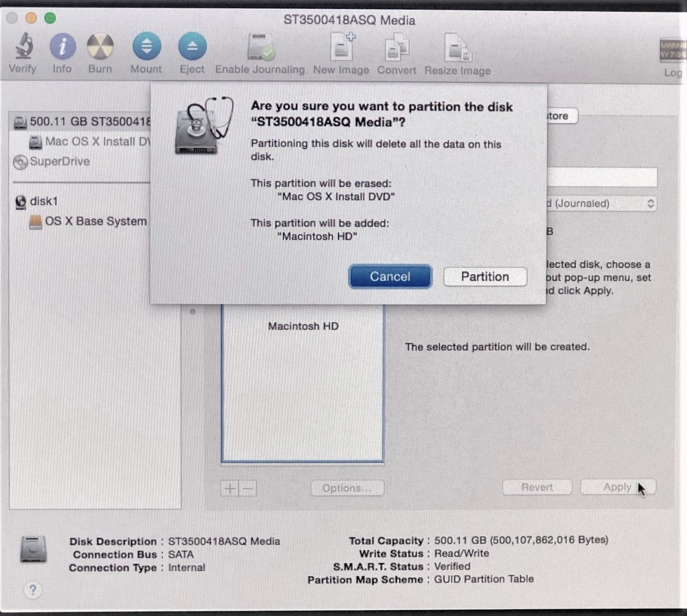Viewport: 687px width, 616px height.
Task: Click the Verify microscope toolbar icon
Action: [23, 46]
